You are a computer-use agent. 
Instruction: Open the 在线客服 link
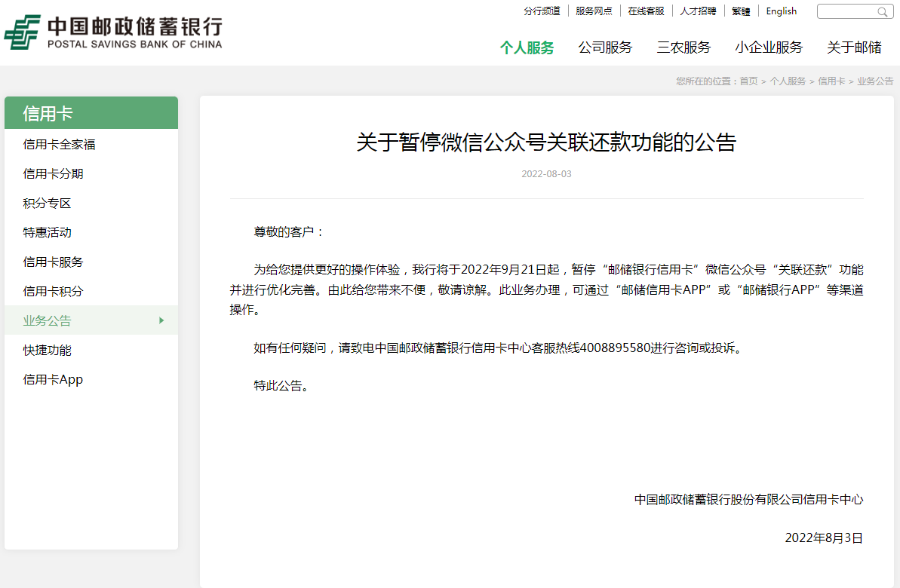tap(646, 11)
